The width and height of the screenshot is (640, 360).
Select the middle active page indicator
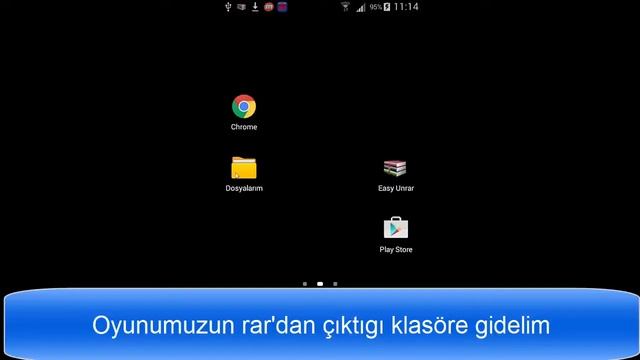tap(320, 284)
